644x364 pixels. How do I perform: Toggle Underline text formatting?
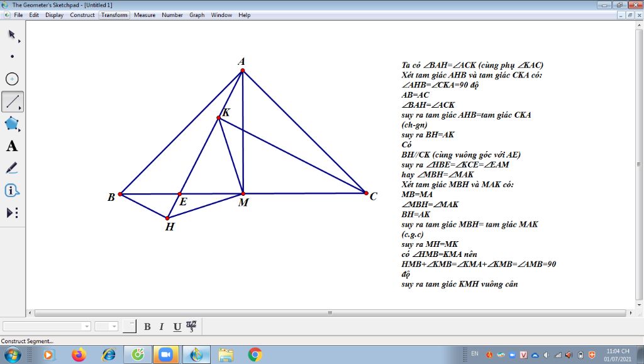[177, 327]
